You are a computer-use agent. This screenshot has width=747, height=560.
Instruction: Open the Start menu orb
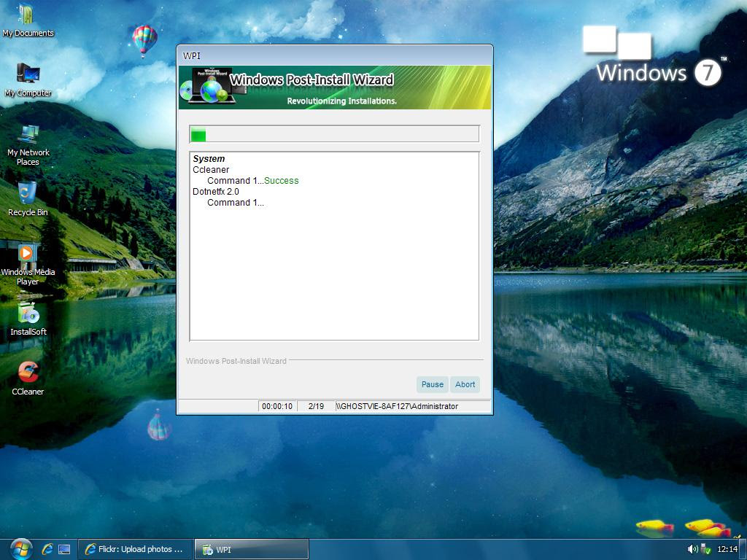click(20, 549)
